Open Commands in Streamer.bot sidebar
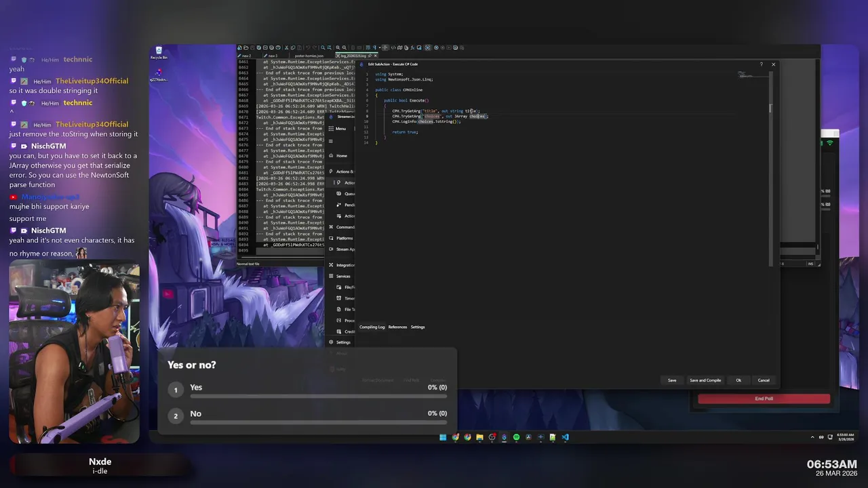868x488 pixels. click(x=342, y=227)
